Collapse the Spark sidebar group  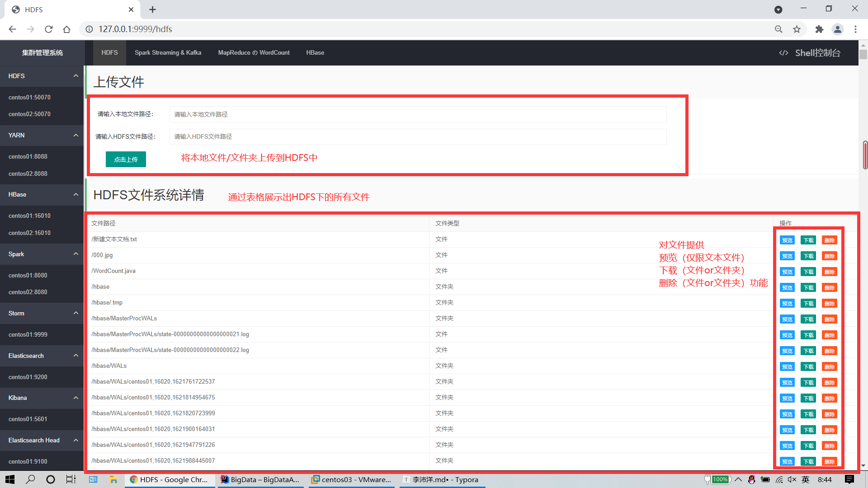[76, 254]
